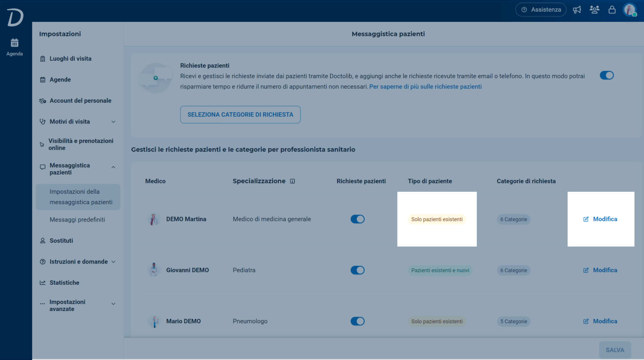Click Seleziona categorie di richiesta button
The height and width of the screenshot is (360, 644).
240,115
